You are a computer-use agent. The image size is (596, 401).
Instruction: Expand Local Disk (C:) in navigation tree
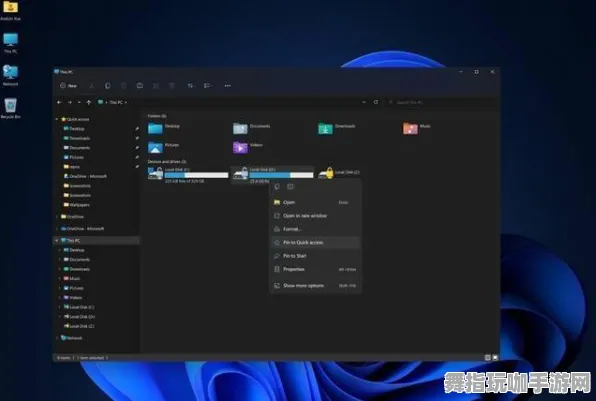[60, 307]
